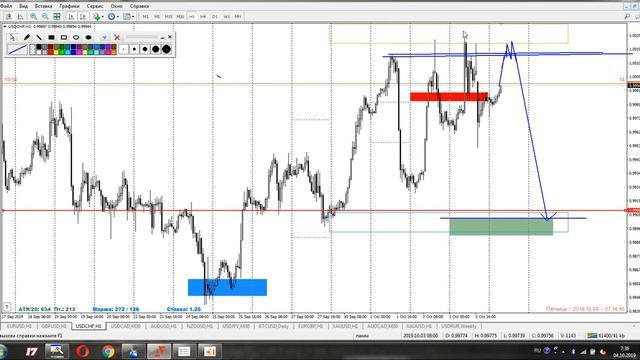Click the search magnifier at top right

[627, 16]
